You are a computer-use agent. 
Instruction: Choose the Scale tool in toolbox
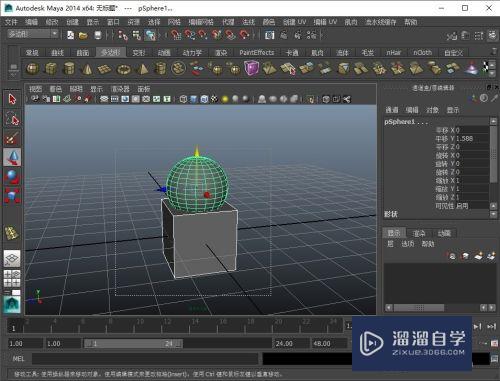click(12, 196)
